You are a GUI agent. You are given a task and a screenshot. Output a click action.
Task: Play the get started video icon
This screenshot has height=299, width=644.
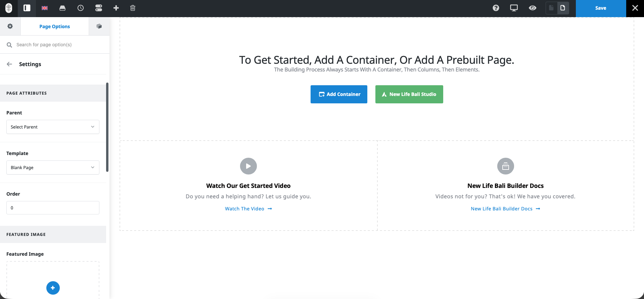[248, 166]
